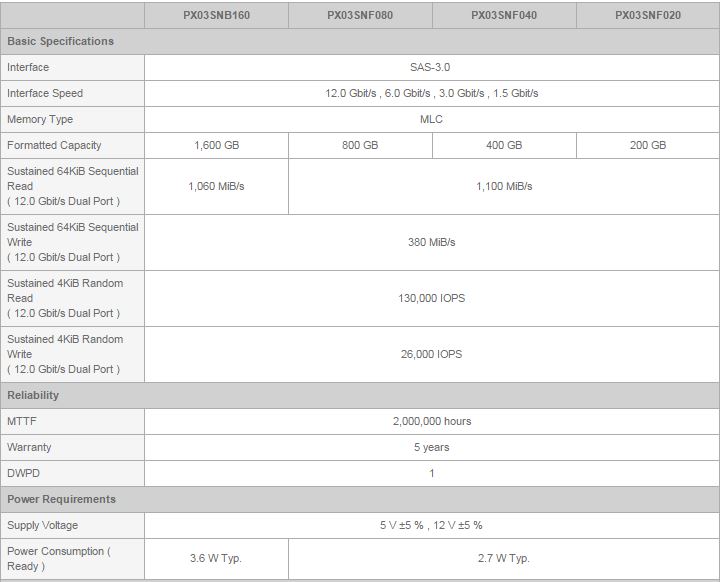Click the 800 GB capacity cell

[360, 145]
